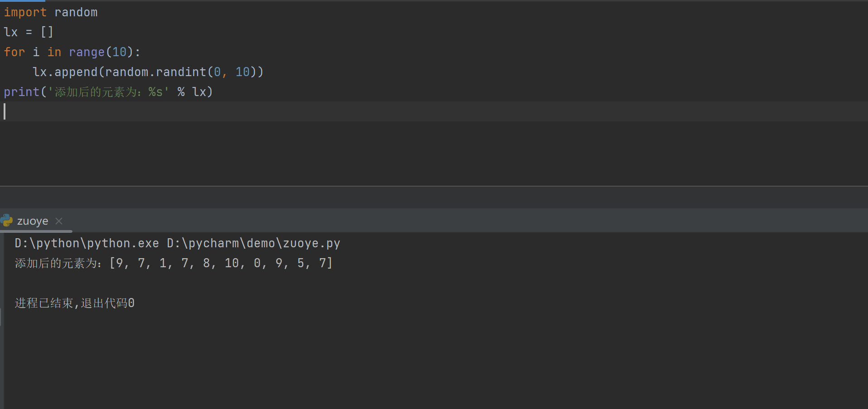This screenshot has width=868, height=409.
Task: Click the 'lx = []' code line
Action: pyautogui.click(x=29, y=32)
